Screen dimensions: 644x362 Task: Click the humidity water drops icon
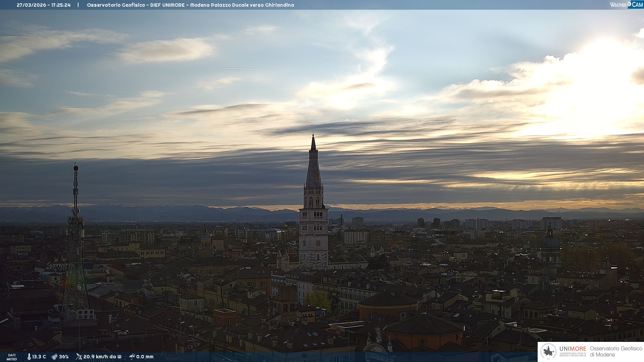[x=54, y=357]
